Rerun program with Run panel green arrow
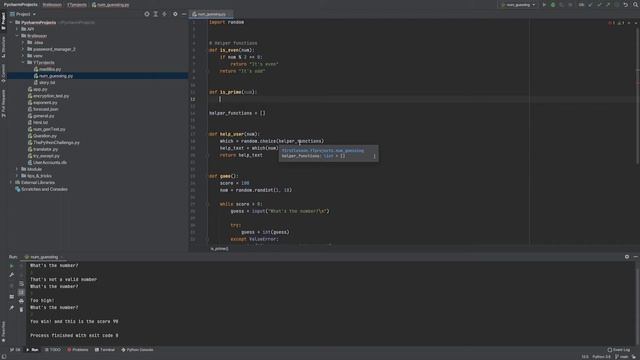The height and width of the screenshot is (360, 640). (11, 266)
